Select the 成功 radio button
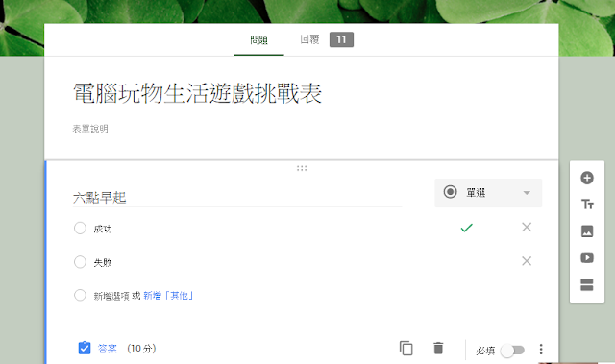Viewport: 615px width, 364px height. tap(80, 228)
